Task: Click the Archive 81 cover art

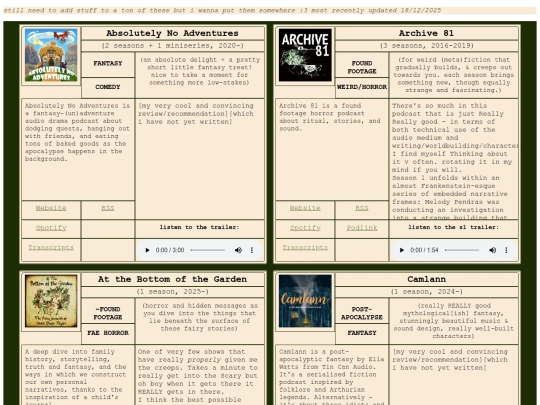Action: 305,55
